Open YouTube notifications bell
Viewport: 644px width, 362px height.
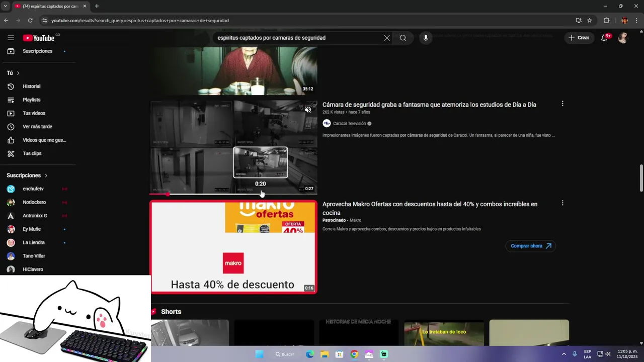click(x=604, y=38)
